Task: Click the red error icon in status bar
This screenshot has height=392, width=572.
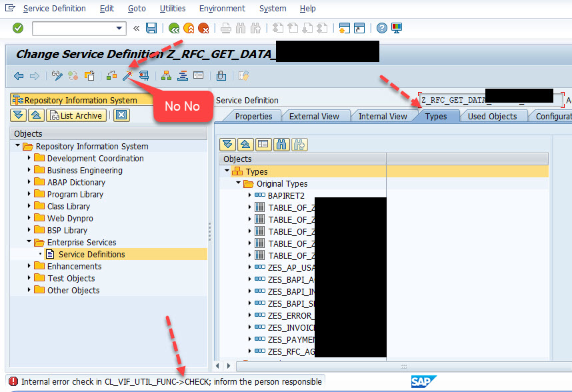Action: tap(13, 381)
